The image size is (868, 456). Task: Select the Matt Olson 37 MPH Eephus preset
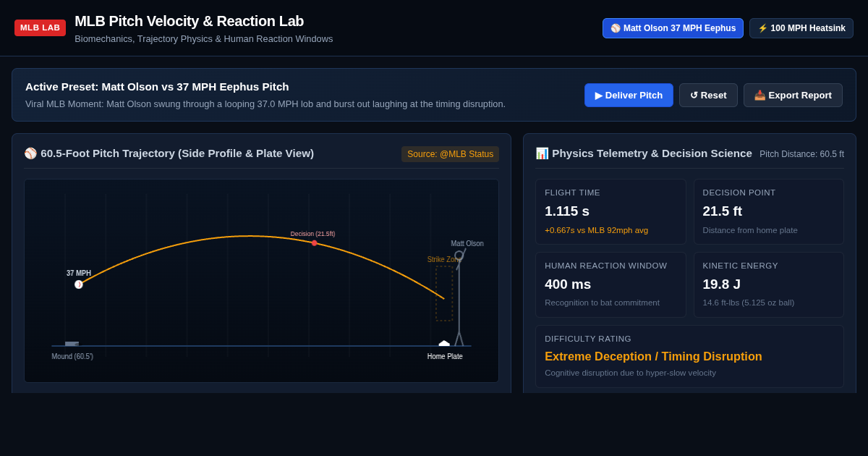673,28
